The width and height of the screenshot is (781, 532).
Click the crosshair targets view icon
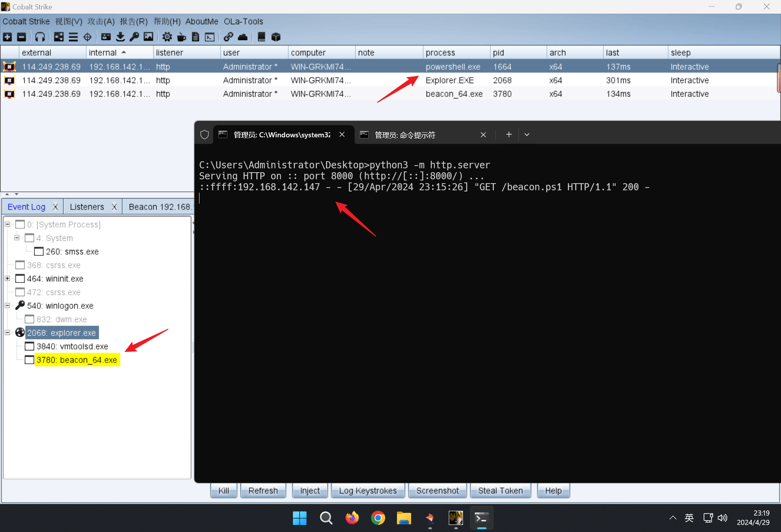click(x=88, y=37)
